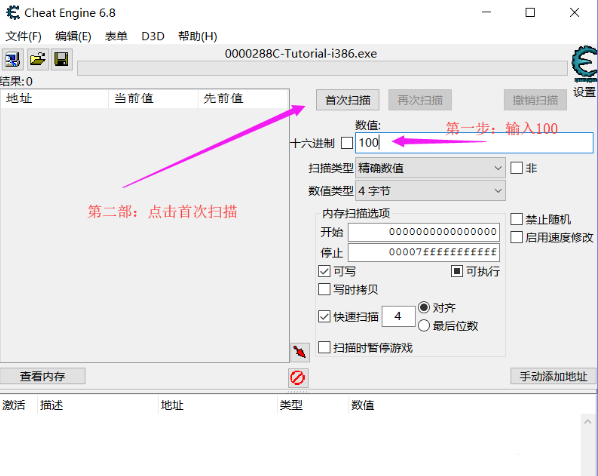This screenshot has width=598, height=476.
Task: Open the D3D menu
Action: (x=153, y=36)
